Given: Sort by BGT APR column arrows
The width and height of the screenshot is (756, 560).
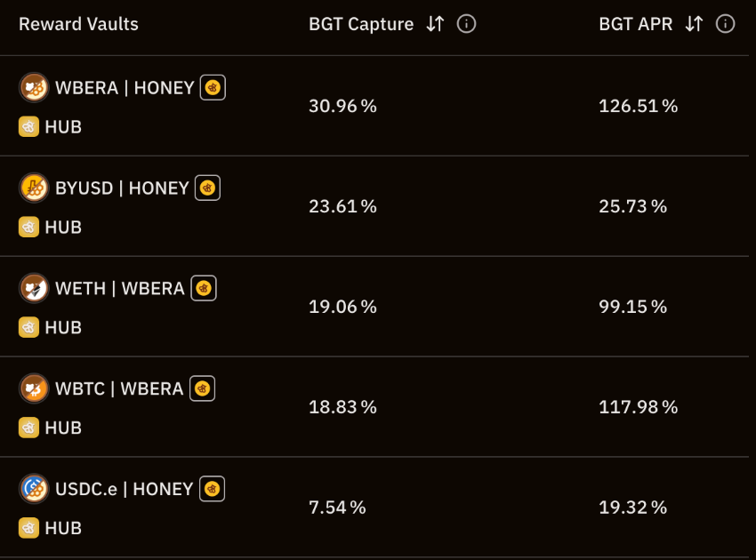Looking at the screenshot, I should 694,24.
